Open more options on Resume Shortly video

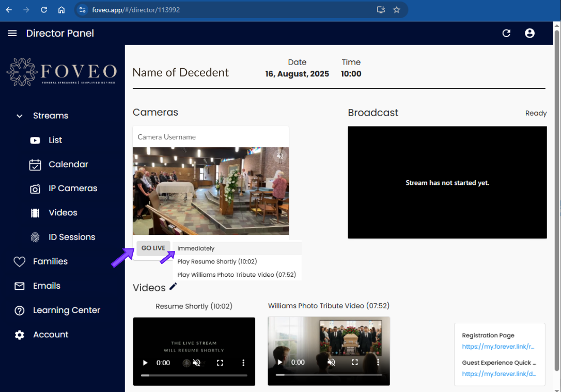tap(243, 363)
